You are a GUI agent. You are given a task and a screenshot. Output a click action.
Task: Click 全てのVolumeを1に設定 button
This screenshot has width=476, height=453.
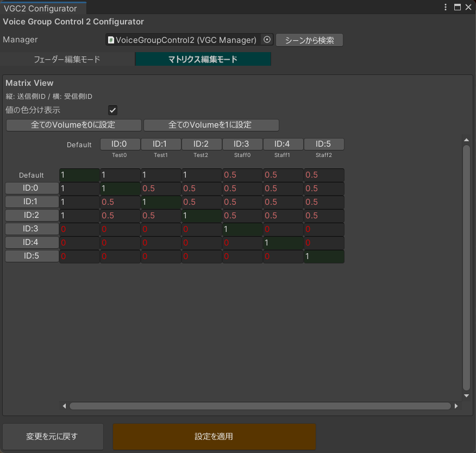pos(211,125)
